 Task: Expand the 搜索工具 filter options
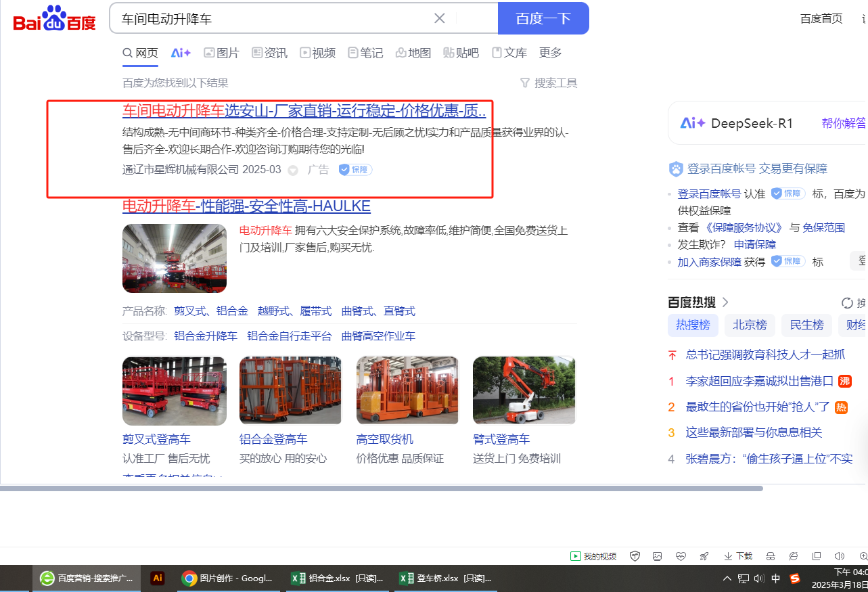coord(549,83)
